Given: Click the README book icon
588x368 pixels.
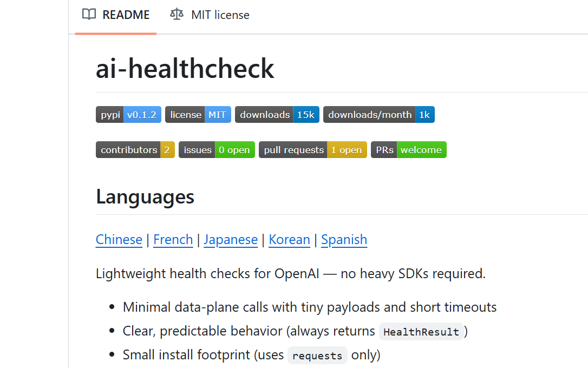Looking at the screenshot, I should [89, 15].
